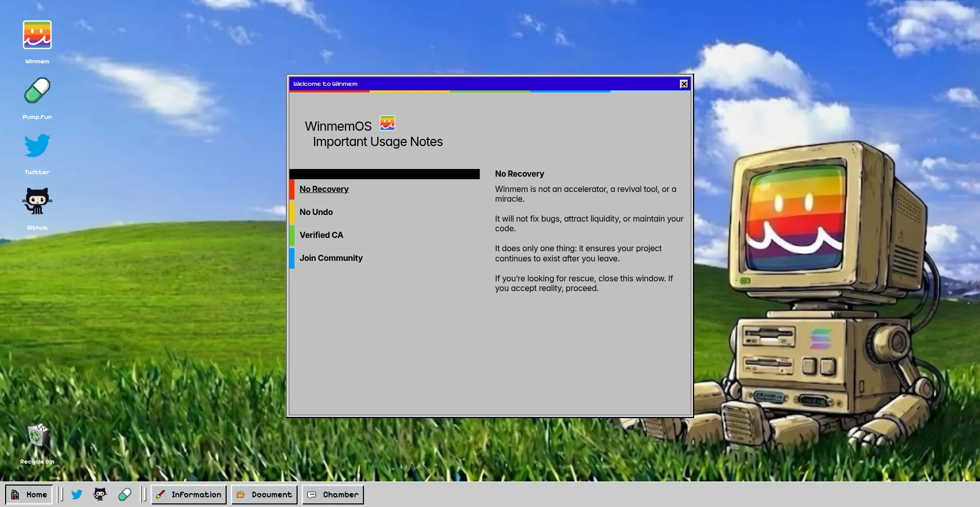
Task: Open Chamber from the taskbar
Action: tap(333, 494)
